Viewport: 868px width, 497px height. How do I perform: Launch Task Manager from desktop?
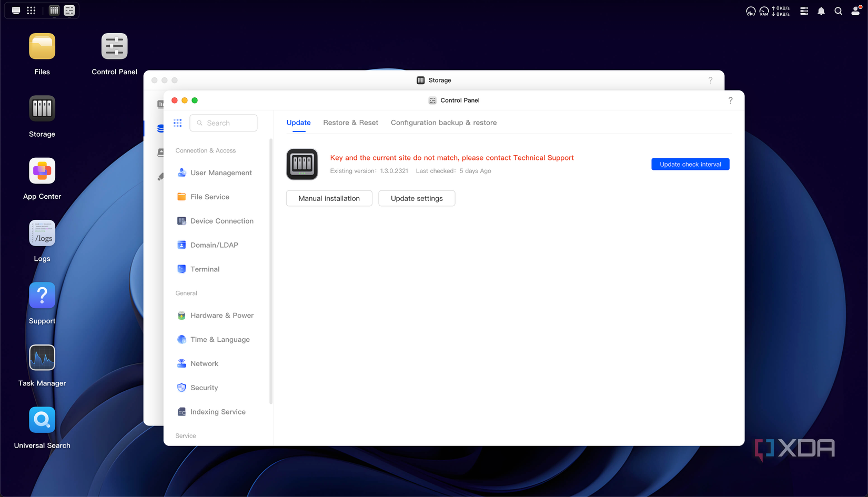tap(42, 358)
